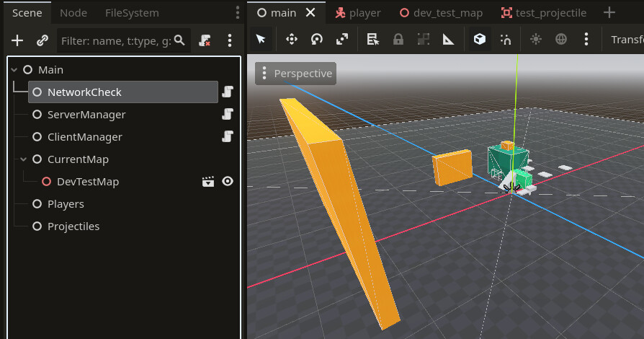
Task: Click the Detach Script icon
Action: (205, 40)
